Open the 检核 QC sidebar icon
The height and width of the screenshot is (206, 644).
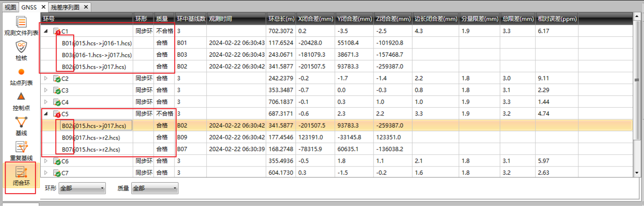(21, 51)
